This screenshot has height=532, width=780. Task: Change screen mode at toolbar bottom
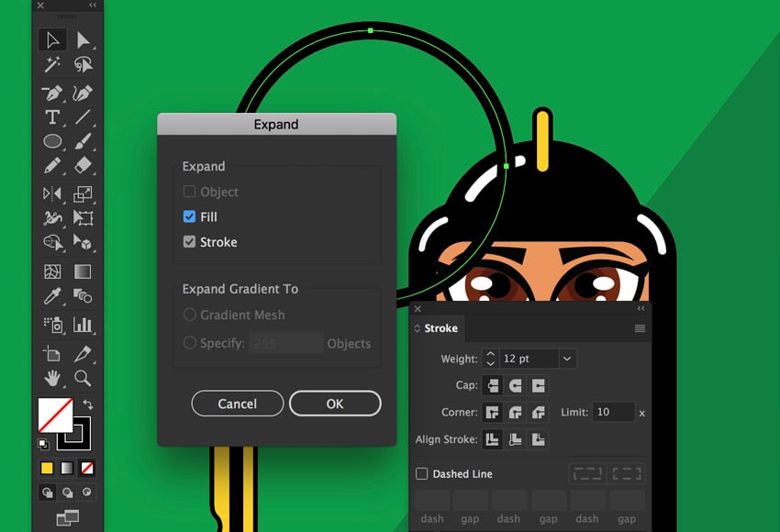tap(67, 517)
